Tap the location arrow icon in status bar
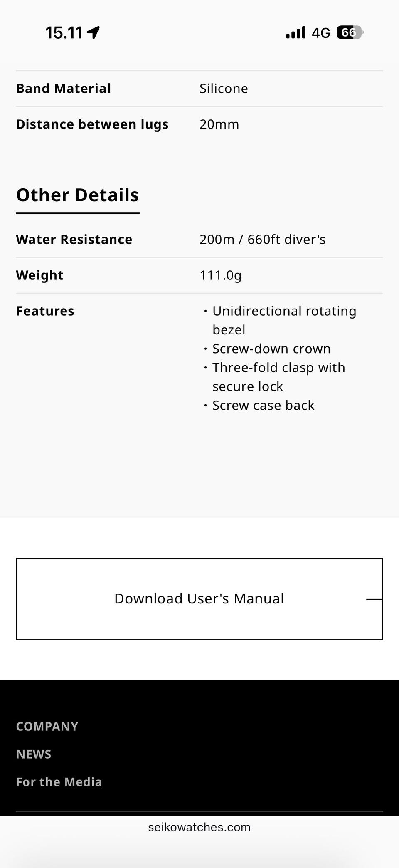399x868 pixels. click(x=94, y=32)
